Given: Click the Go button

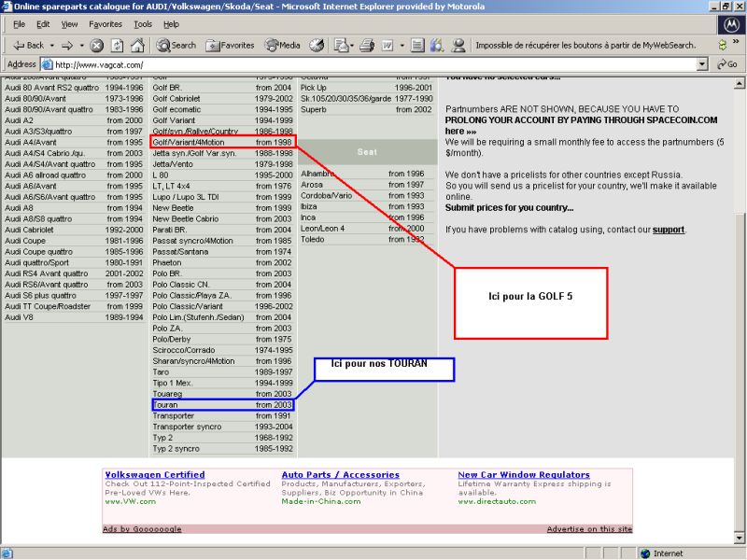Looking at the screenshot, I should (727, 64).
